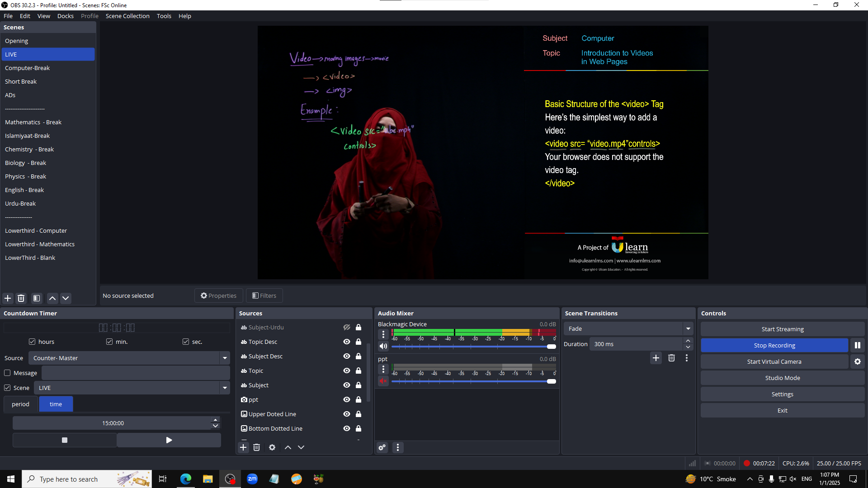Click the Exit button in Controls
868x488 pixels.
pyautogui.click(x=783, y=410)
